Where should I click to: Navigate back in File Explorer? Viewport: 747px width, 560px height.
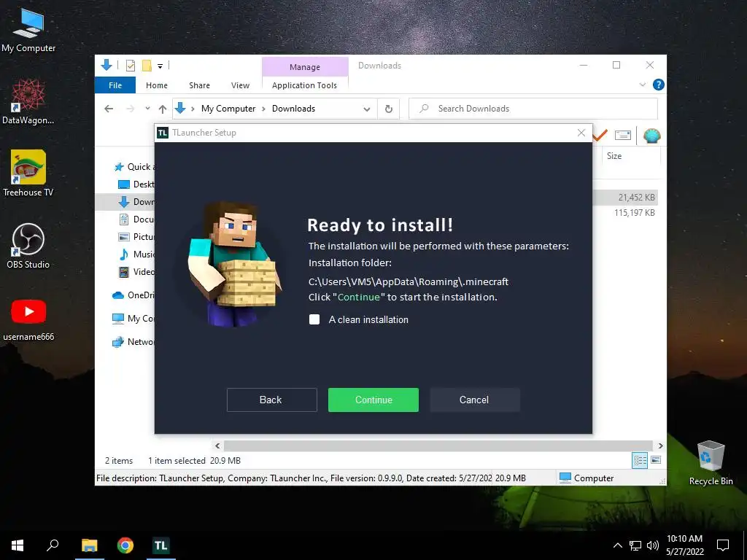coord(109,109)
